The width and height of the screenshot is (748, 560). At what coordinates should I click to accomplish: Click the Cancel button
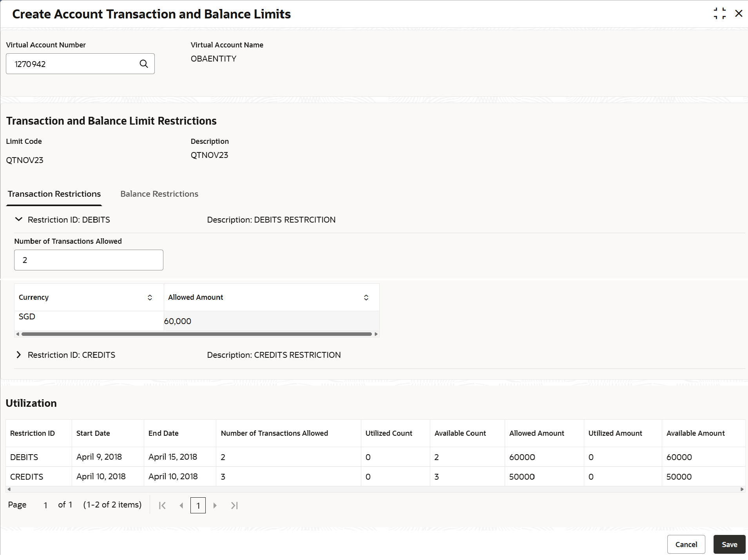[x=686, y=544]
